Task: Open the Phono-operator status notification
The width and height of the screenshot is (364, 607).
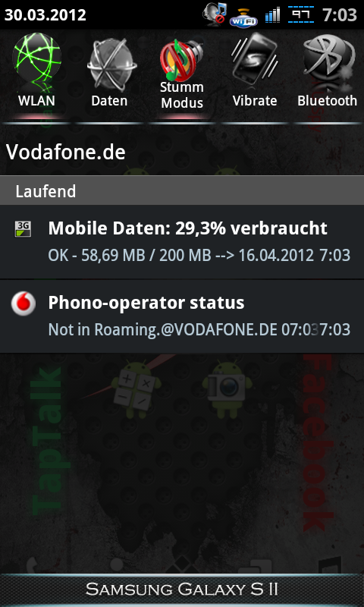Action: (x=182, y=316)
